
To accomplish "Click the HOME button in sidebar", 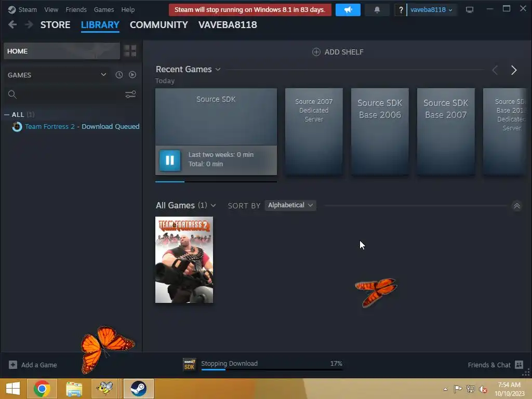I will (62, 51).
